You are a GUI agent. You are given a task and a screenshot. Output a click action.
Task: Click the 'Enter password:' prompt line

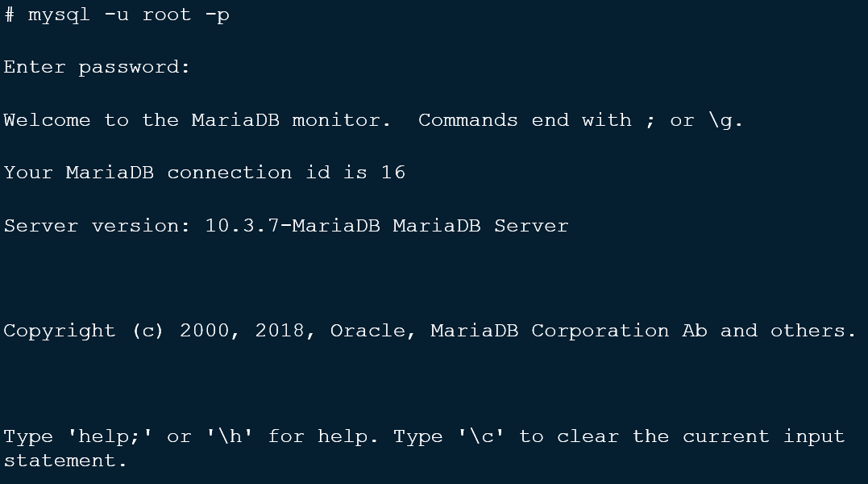pos(97,68)
